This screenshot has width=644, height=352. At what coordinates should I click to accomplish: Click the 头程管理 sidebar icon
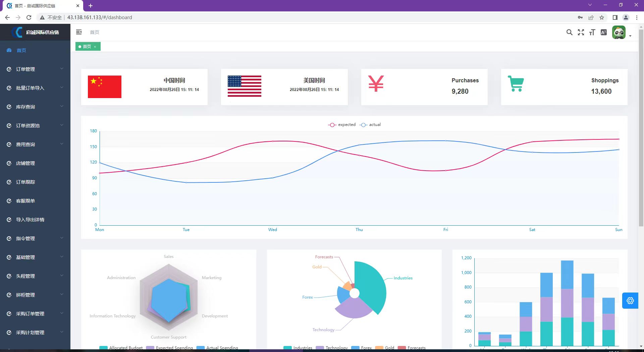tap(9, 276)
